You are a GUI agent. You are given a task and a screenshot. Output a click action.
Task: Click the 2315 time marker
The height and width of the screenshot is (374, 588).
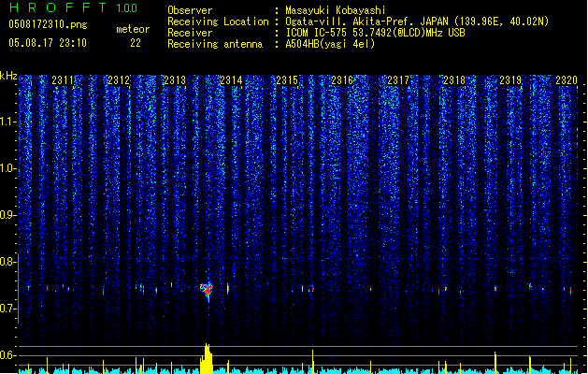pos(287,80)
